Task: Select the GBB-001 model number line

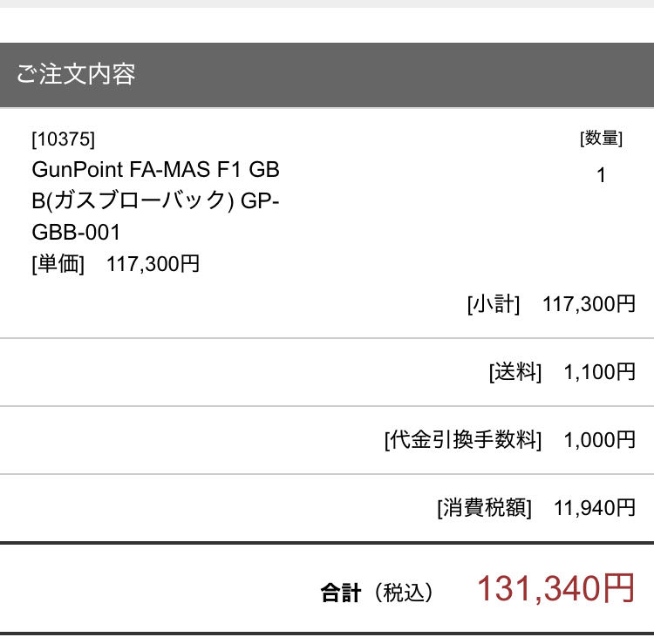Action: [x=76, y=233]
